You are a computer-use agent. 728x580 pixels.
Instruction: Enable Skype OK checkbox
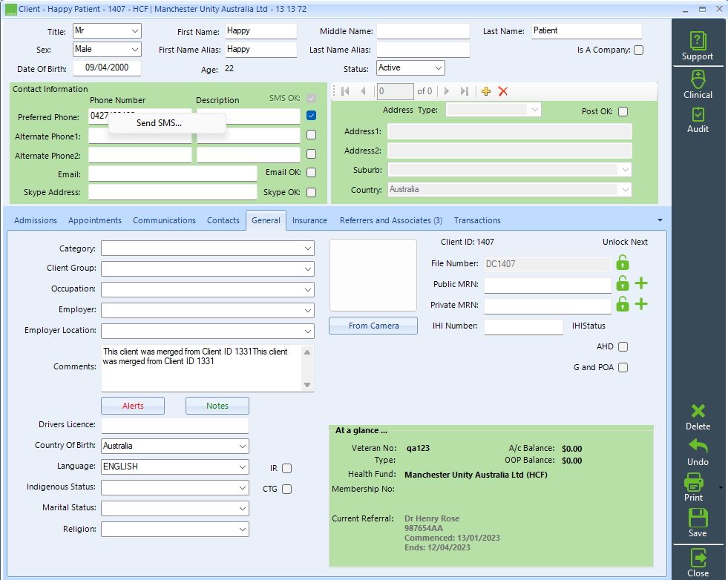(312, 192)
